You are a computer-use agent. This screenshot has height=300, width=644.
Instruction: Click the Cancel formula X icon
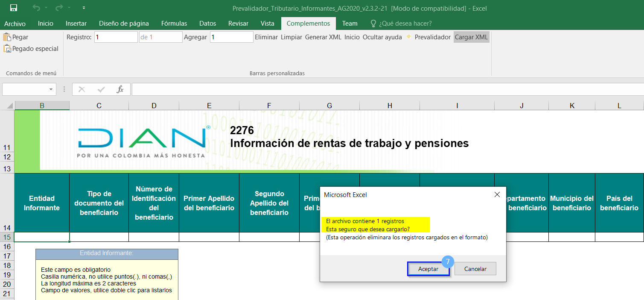click(82, 89)
